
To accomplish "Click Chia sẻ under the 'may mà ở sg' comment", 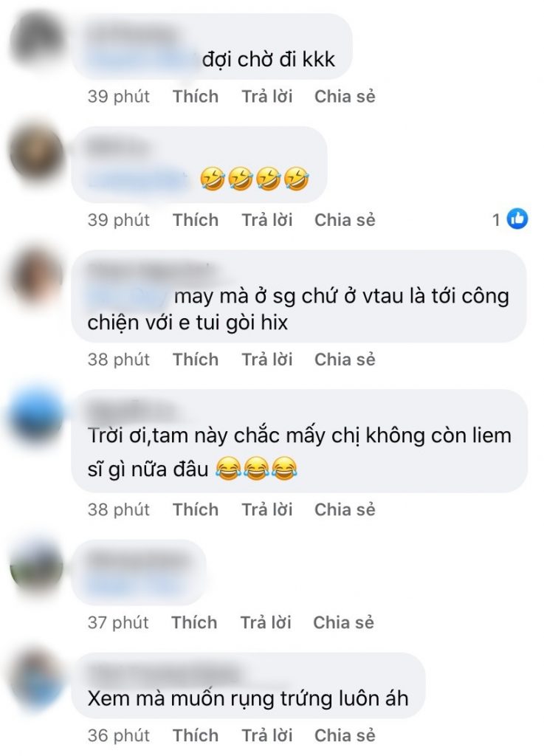I will click(345, 360).
